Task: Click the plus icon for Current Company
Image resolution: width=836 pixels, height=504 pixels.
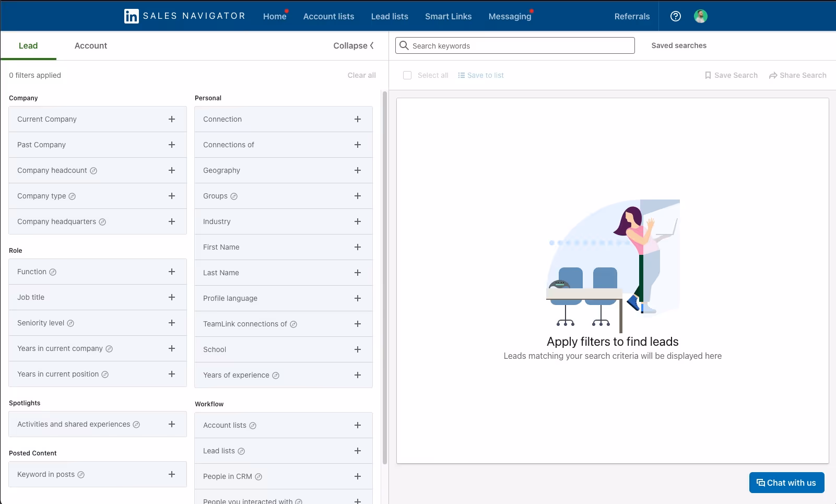Action: [x=172, y=119]
